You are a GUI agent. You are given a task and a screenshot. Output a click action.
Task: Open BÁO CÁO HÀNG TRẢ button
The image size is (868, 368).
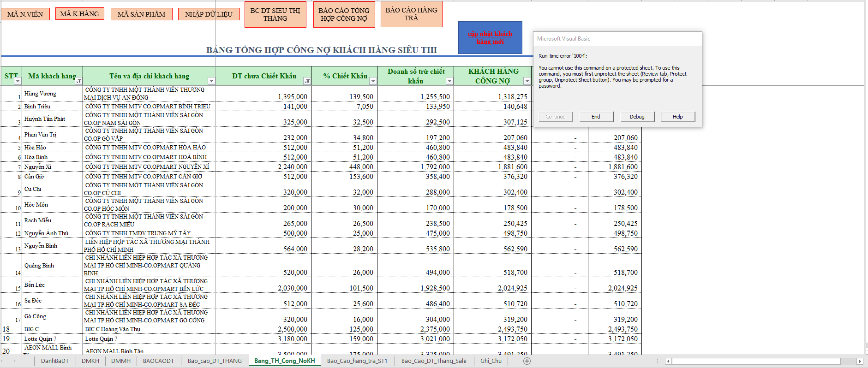(411, 14)
